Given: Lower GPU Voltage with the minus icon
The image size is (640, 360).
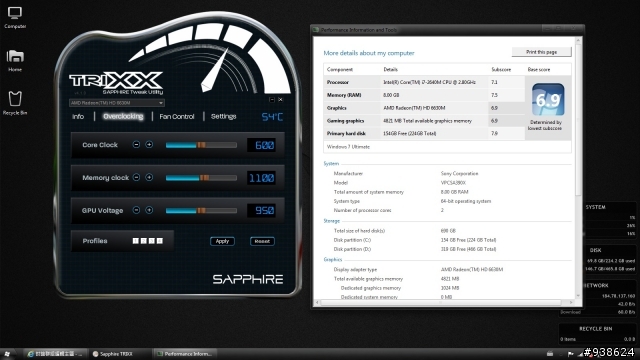Looking at the screenshot, I should coord(136,210).
